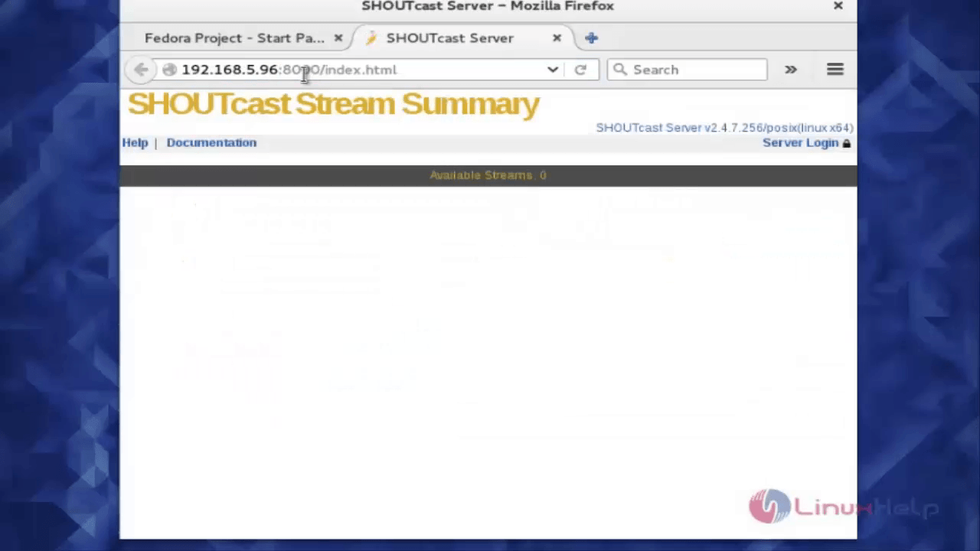Click the SHOUTcast tab favicon
The image size is (980, 551).
pos(371,37)
